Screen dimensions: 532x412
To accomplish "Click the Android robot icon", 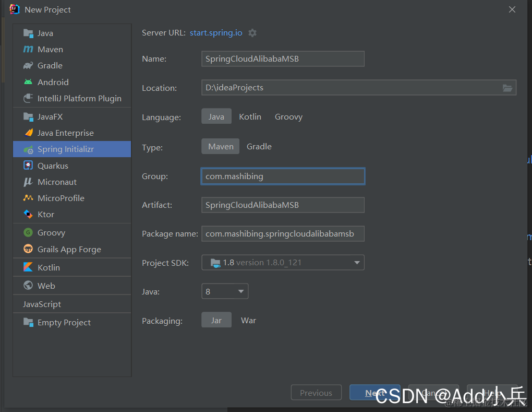I will (x=28, y=82).
